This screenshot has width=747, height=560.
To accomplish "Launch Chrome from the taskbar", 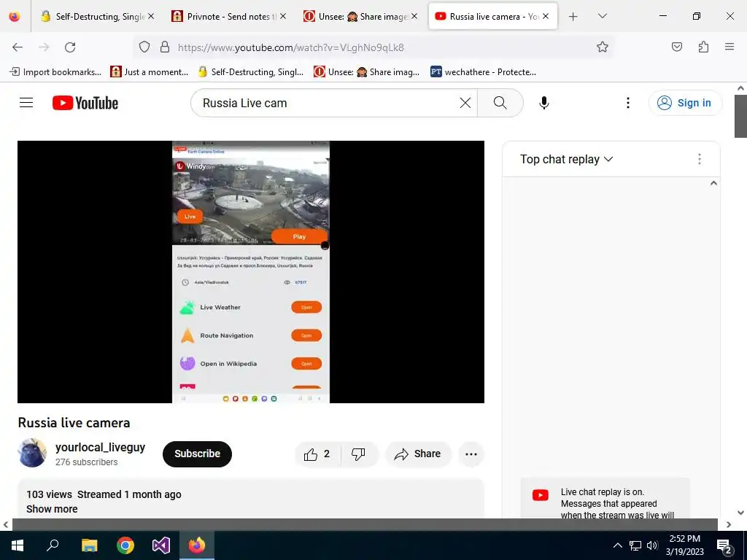I will click(x=125, y=545).
